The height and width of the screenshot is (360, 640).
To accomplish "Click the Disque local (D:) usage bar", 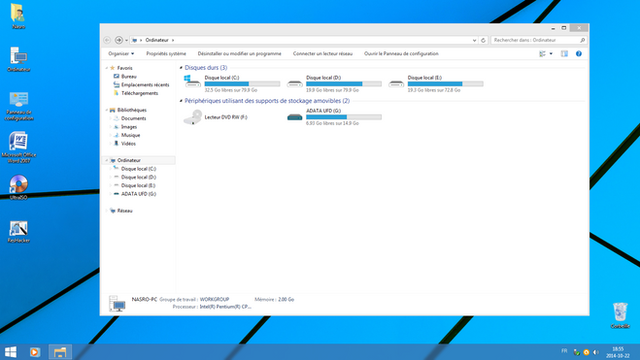I will (x=344, y=84).
